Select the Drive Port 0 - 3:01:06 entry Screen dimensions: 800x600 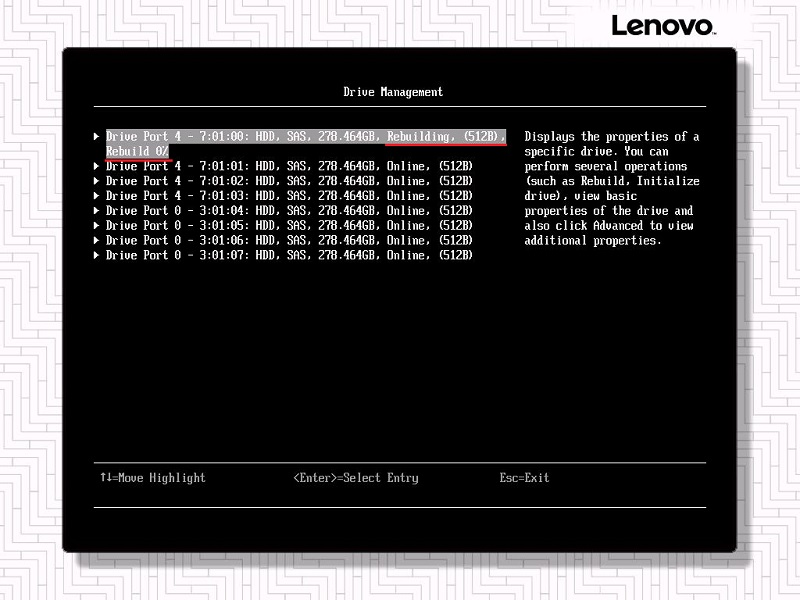click(289, 241)
